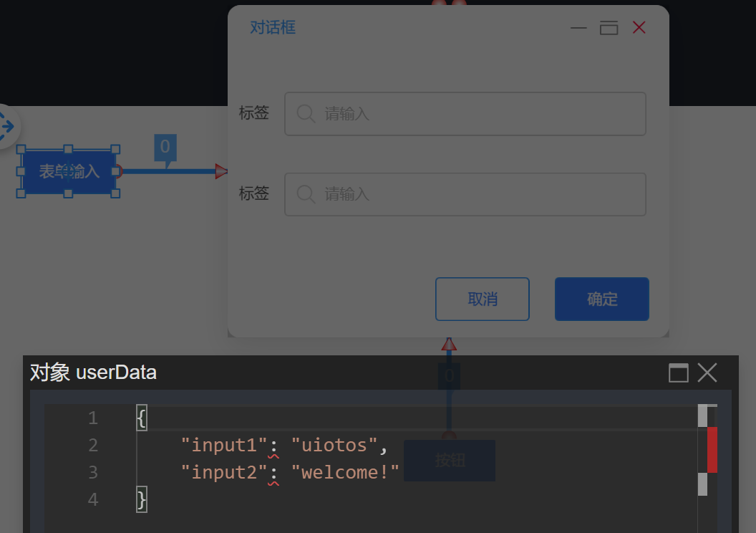Close the 对话框 dialog
The image size is (756, 533).
pyautogui.click(x=639, y=28)
